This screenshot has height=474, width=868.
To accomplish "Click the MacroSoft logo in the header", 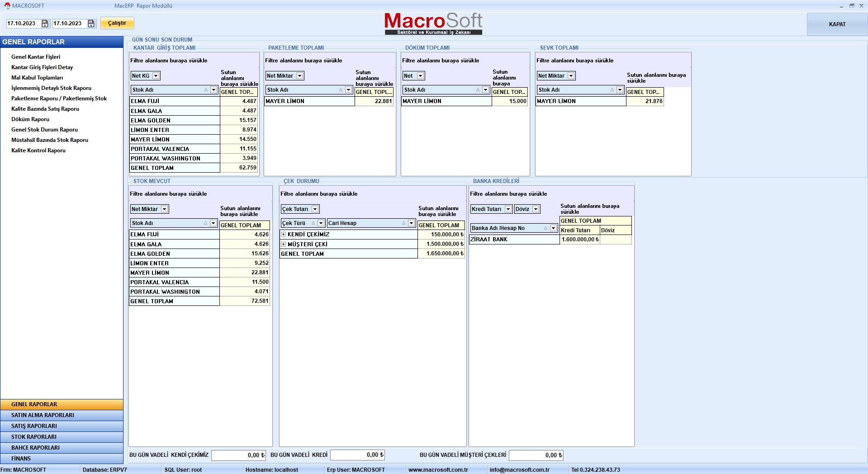I will [x=433, y=23].
